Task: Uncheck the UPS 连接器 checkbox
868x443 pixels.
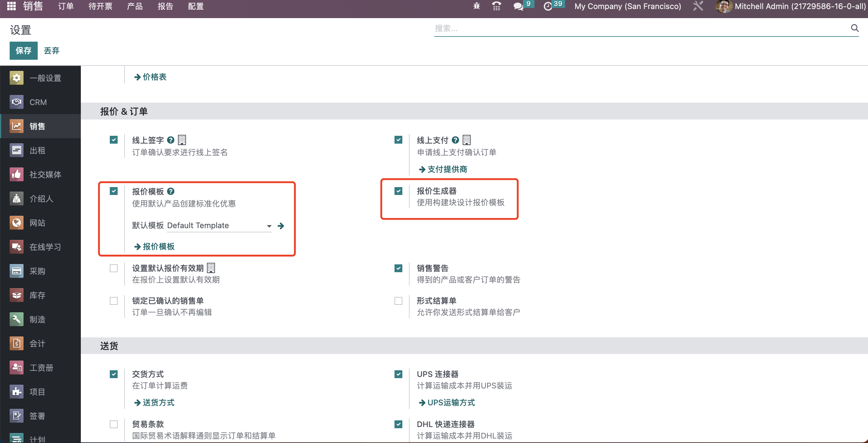Action: (x=398, y=374)
